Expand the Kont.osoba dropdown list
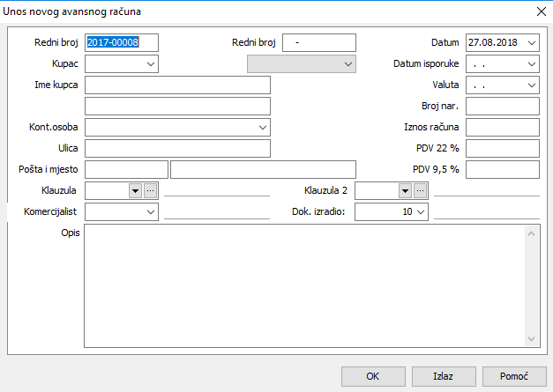 point(263,127)
